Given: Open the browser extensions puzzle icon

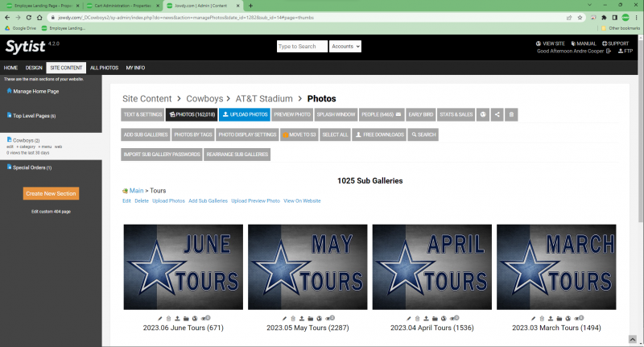Looking at the screenshot, I should point(604,18).
